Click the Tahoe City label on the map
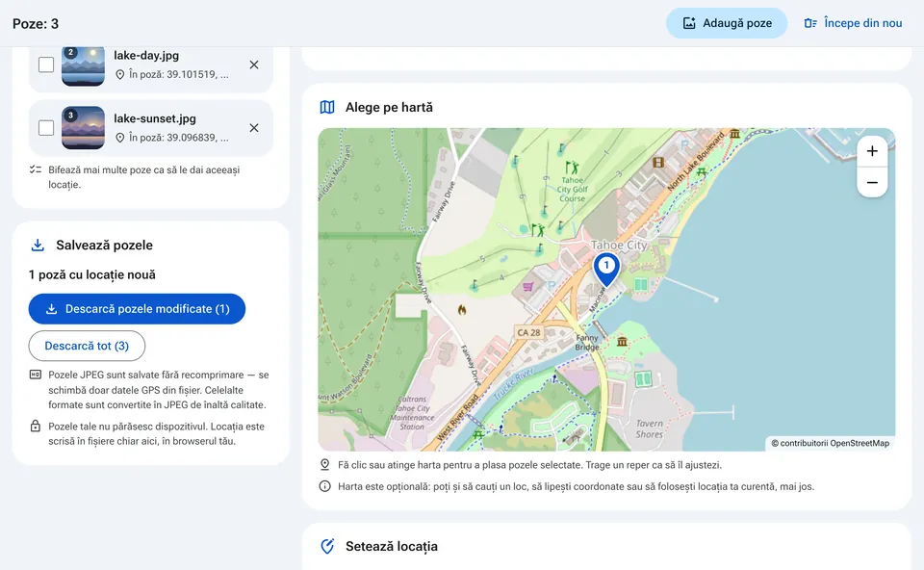The height and width of the screenshot is (570, 924). [619, 245]
